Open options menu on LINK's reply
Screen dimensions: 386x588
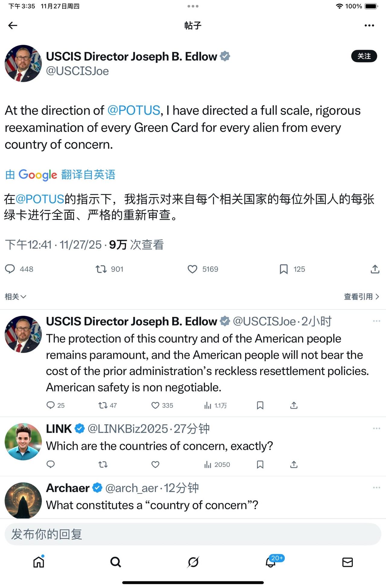tap(376, 428)
